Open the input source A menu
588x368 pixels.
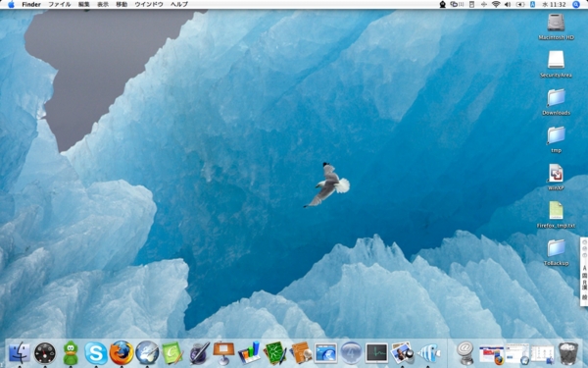point(532,5)
